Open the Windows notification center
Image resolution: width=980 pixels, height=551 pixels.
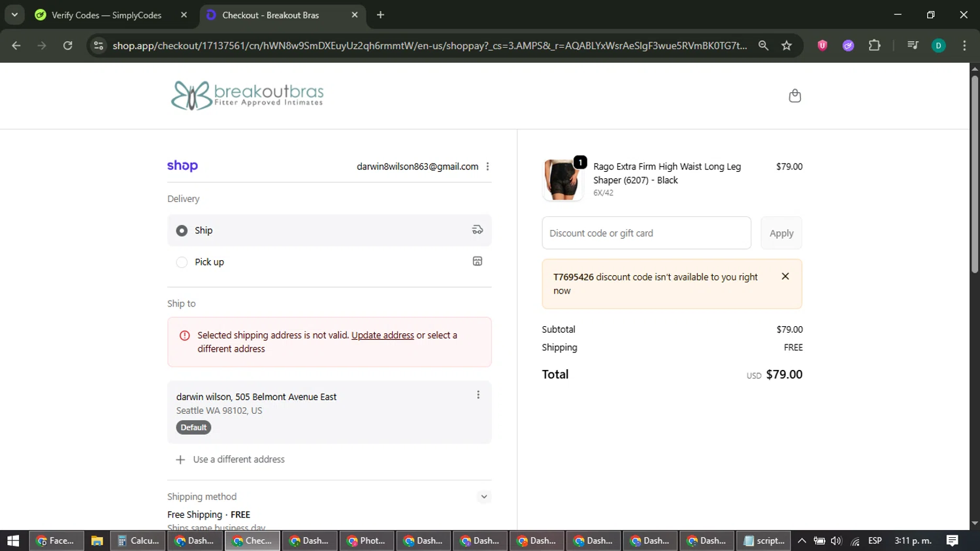(x=952, y=541)
